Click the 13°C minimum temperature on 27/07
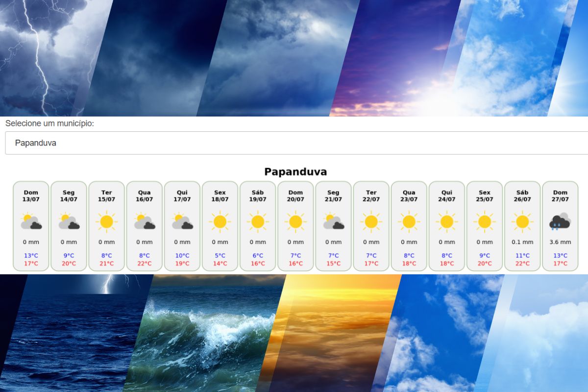This screenshot has height=392, width=588. tap(560, 256)
